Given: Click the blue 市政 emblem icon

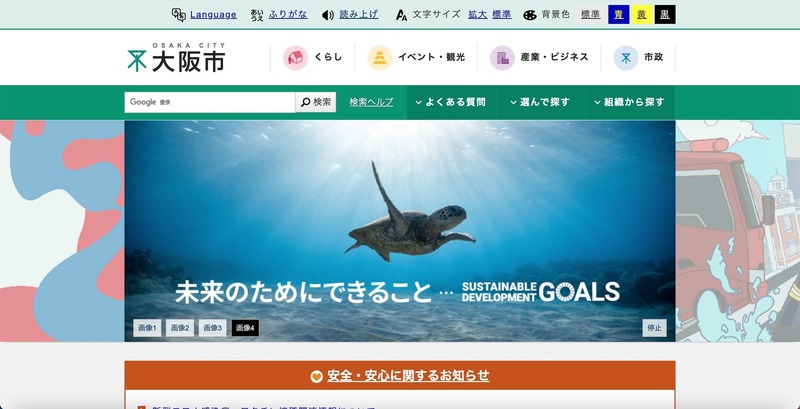Looking at the screenshot, I should [x=626, y=58].
